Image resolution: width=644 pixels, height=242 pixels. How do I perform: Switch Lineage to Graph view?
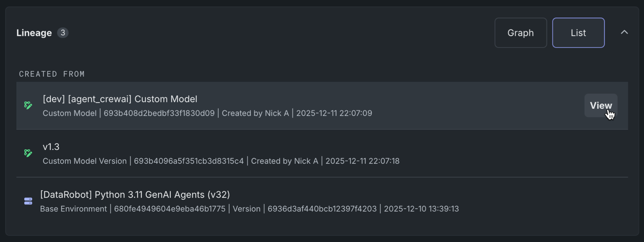click(x=520, y=33)
